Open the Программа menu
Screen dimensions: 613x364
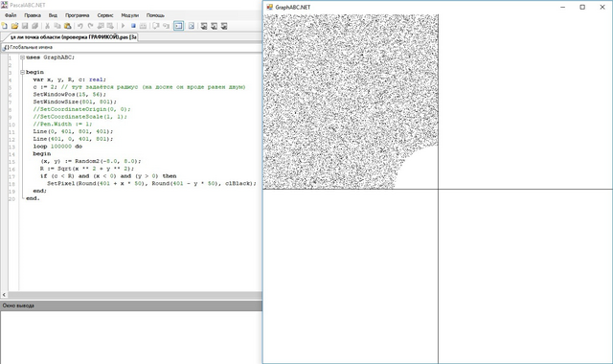(x=77, y=15)
